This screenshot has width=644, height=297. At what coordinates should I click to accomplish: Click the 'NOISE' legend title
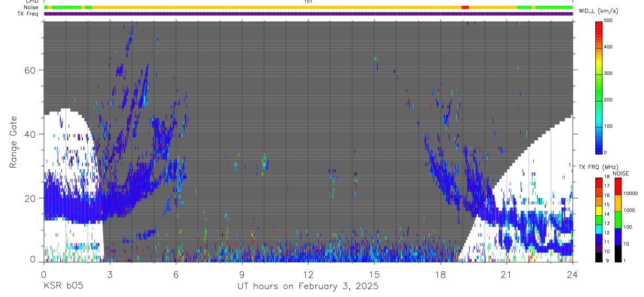coord(621,173)
